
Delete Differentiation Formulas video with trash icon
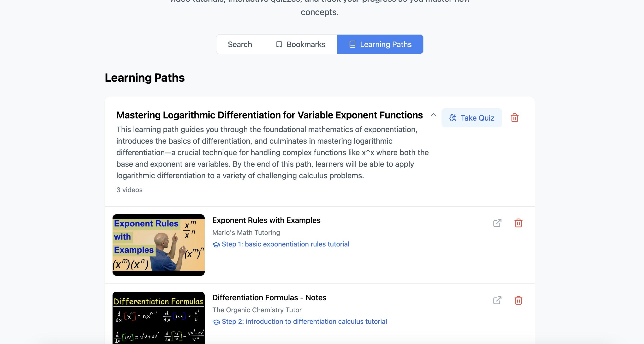click(518, 300)
